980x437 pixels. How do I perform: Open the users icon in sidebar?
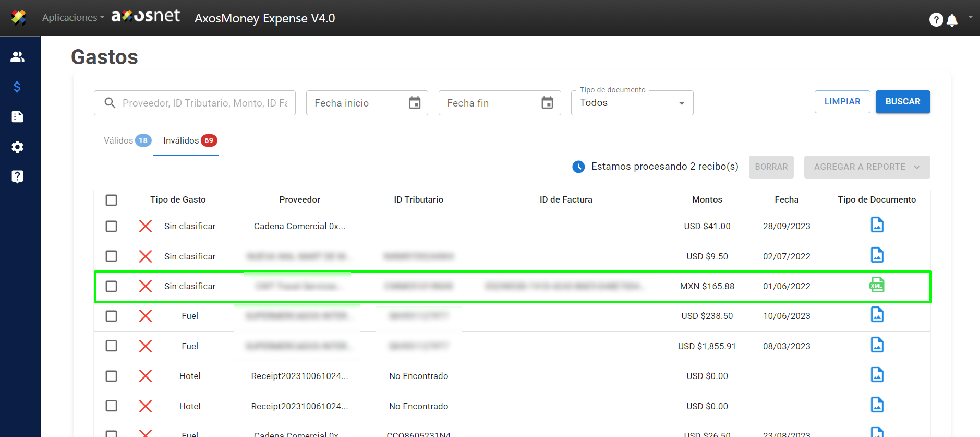(17, 56)
